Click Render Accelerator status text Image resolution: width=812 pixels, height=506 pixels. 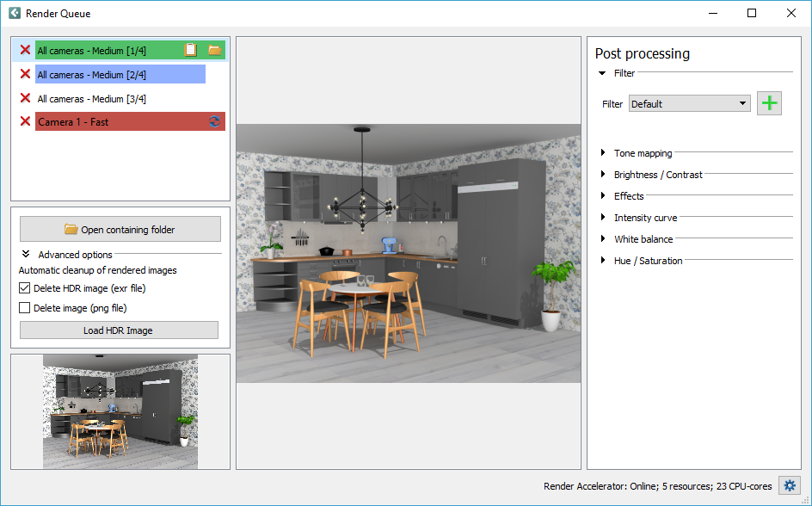click(658, 486)
